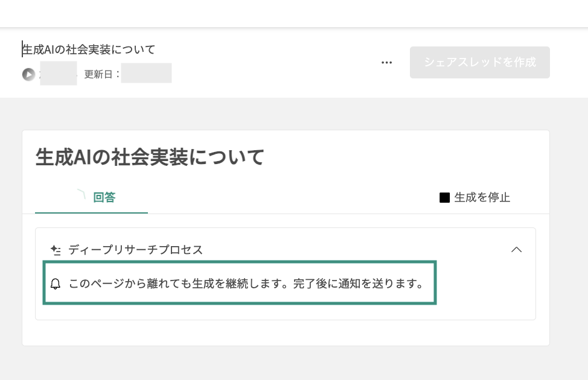This screenshot has height=380, width=588.
Task: Click the redacted username next to avatar
Action: coord(59,74)
